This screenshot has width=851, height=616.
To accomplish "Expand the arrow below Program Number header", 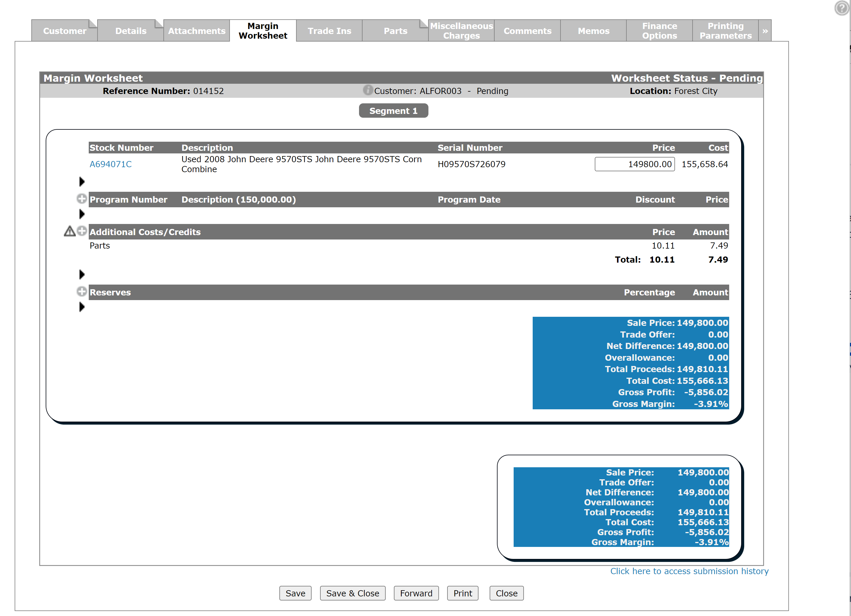I will (x=82, y=214).
